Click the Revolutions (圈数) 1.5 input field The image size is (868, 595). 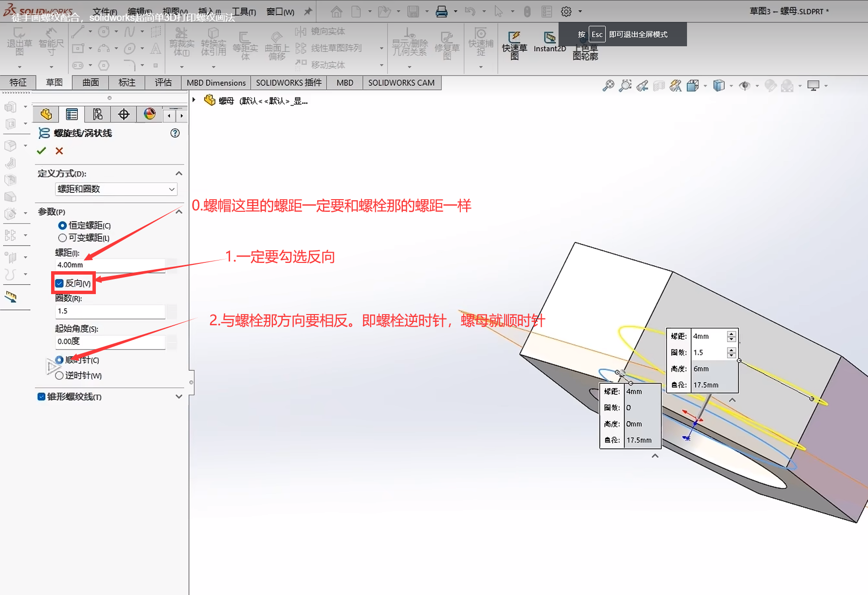pyautogui.click(x=110, y=311)
